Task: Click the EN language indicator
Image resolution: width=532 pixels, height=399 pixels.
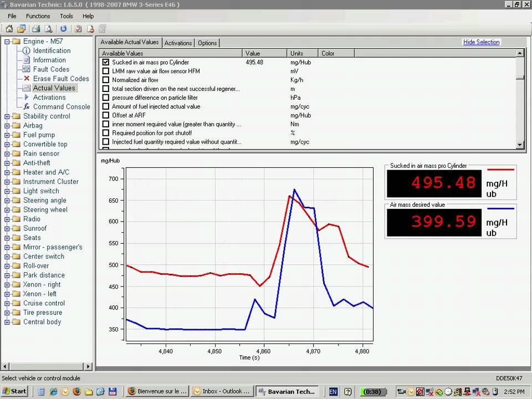Action: pos(333,392)
